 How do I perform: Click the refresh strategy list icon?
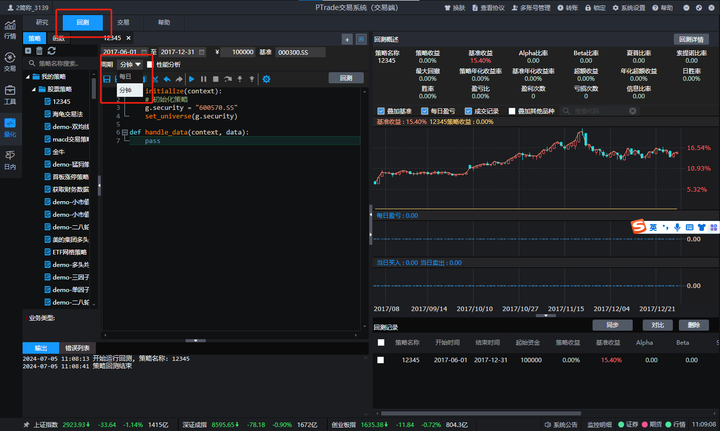tap(50, 50)
